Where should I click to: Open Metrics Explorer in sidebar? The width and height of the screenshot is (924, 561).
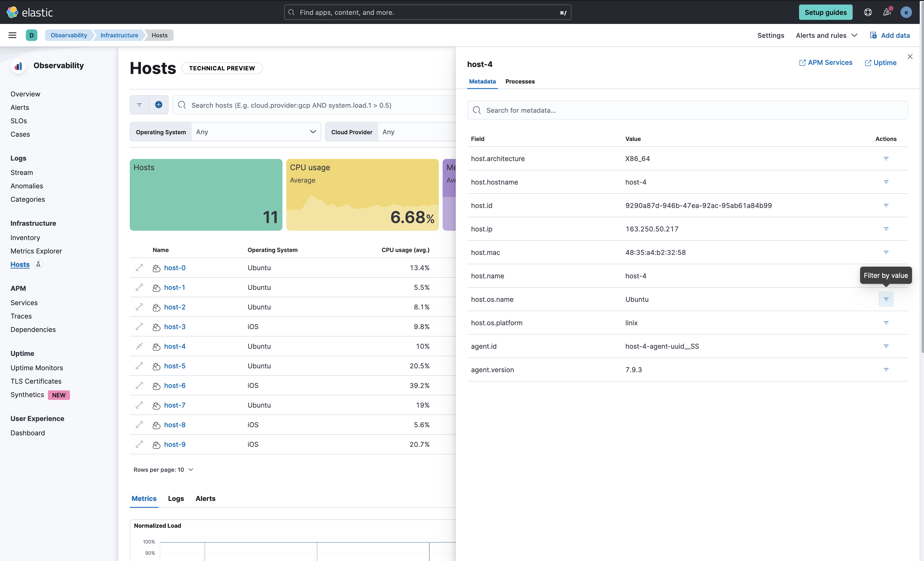[x=36, y=251]
